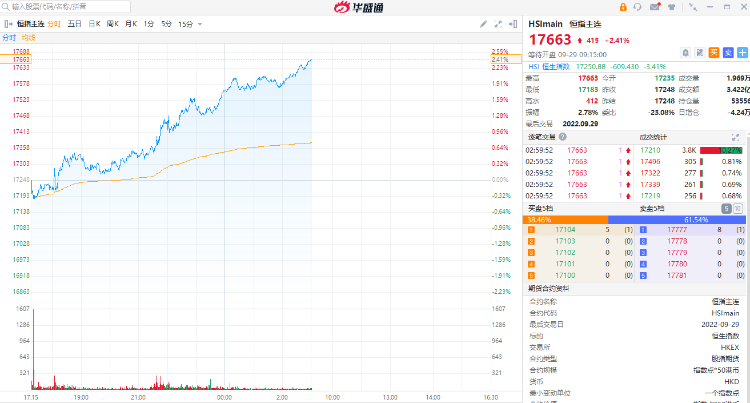Switch to the 五日 chart tab
The image size is (750, 403).
75,23
